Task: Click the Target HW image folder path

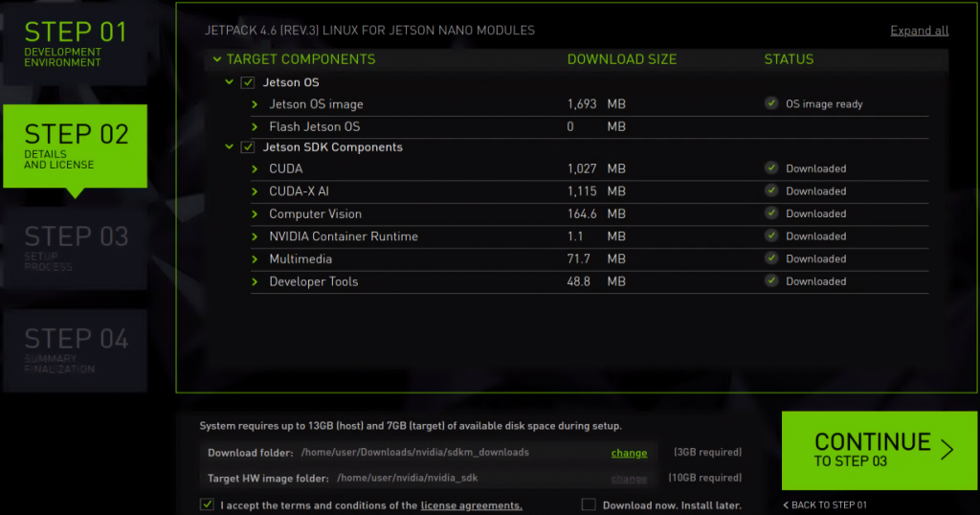Action: point(407,478)
